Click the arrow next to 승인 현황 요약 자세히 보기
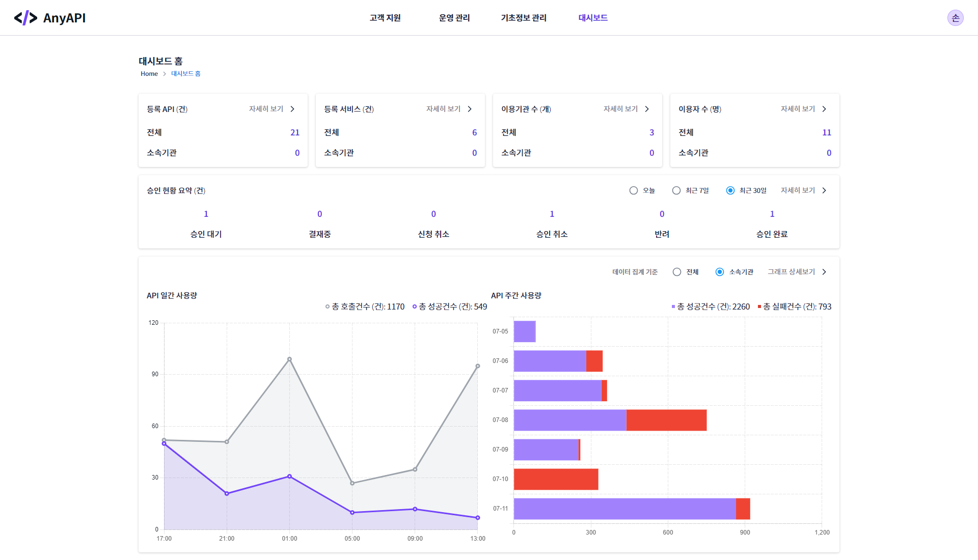The height and width of the screenshot is (560, 978). tap(825, 190)
